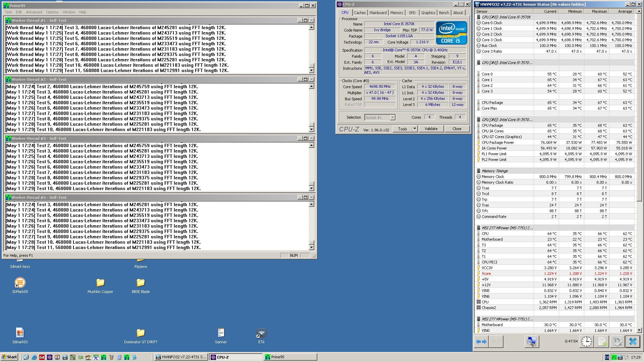The height and width of the screenshot is (362, 644).
Task: Open ET6 desktop shortcut
Action: tap(261, 336)
